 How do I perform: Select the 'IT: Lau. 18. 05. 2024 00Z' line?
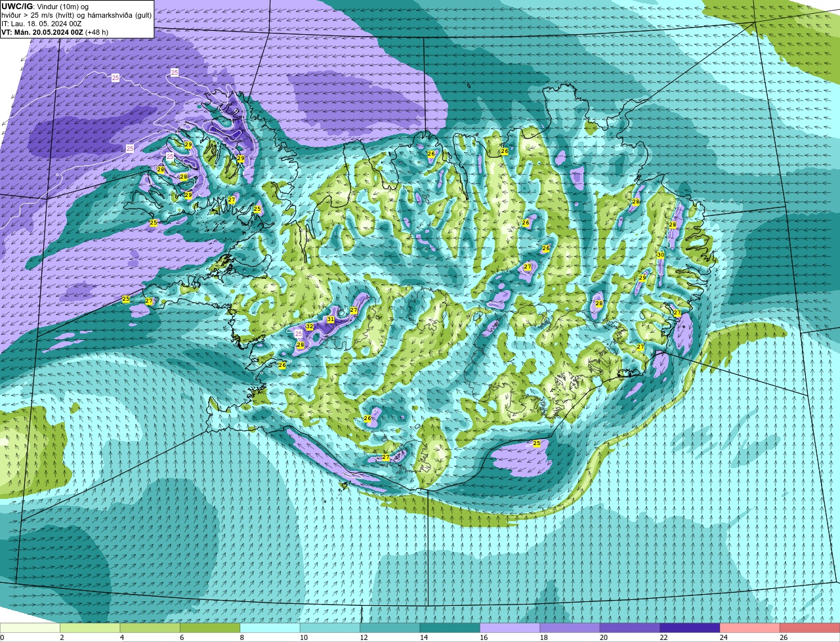(41, 23)
